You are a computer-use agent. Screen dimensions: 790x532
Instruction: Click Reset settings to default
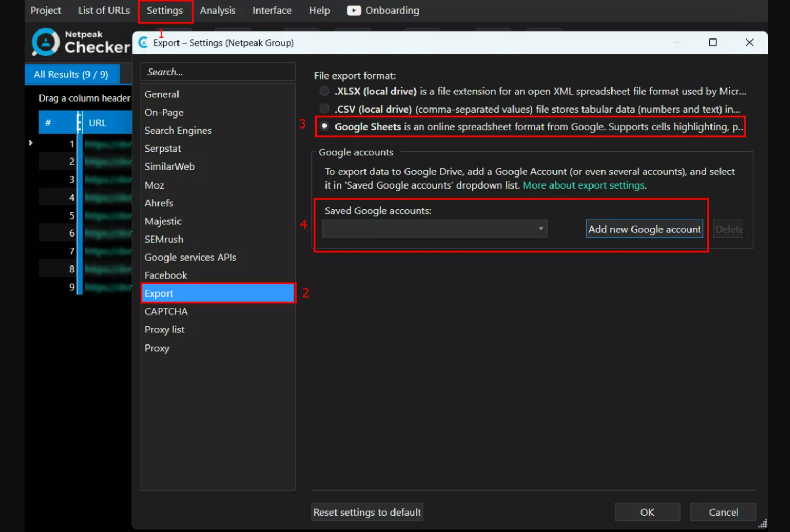[367, 511]
